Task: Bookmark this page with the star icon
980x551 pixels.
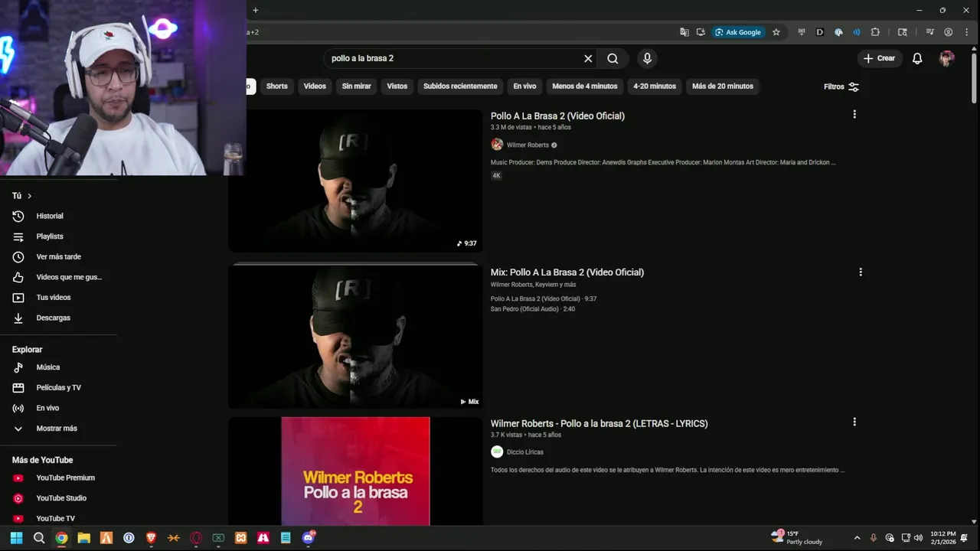Action: [x=776, y=32]
